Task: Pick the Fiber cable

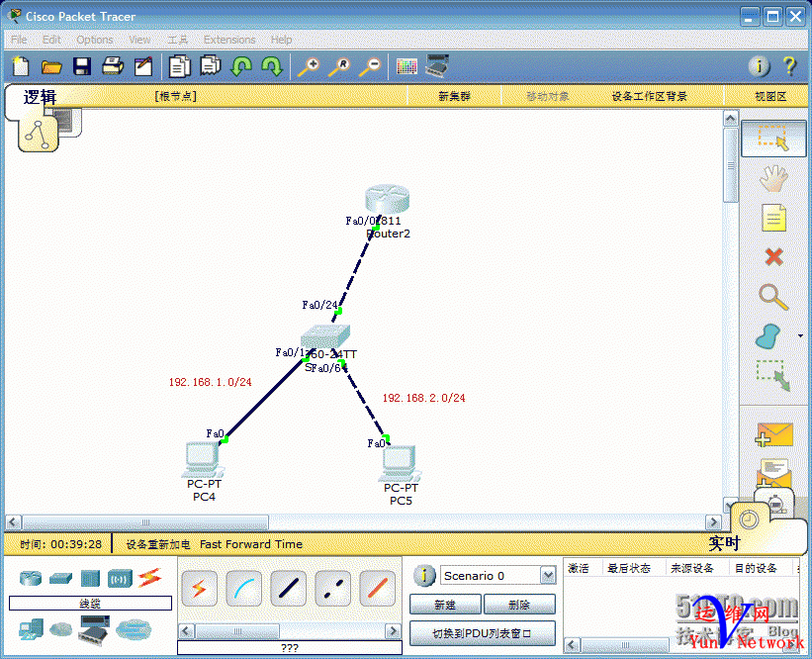Action: pos(378,589)
